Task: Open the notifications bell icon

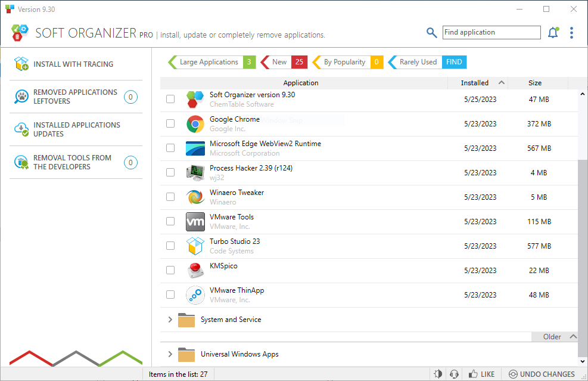Action: [553, 33]
